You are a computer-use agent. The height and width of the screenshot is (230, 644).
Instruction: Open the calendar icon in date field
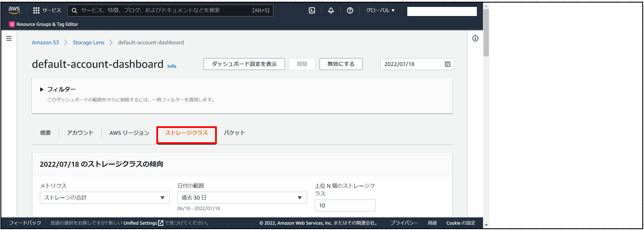point(447,64)
